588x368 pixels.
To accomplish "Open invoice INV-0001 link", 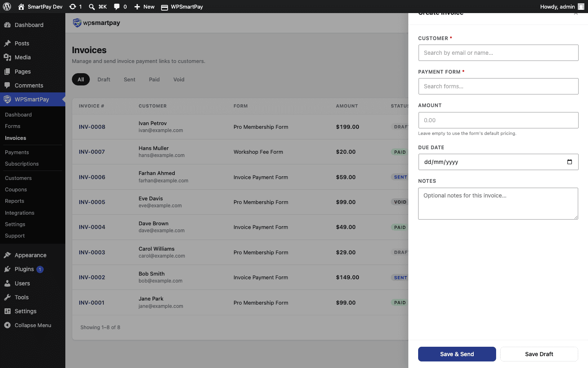I will 91,303.
